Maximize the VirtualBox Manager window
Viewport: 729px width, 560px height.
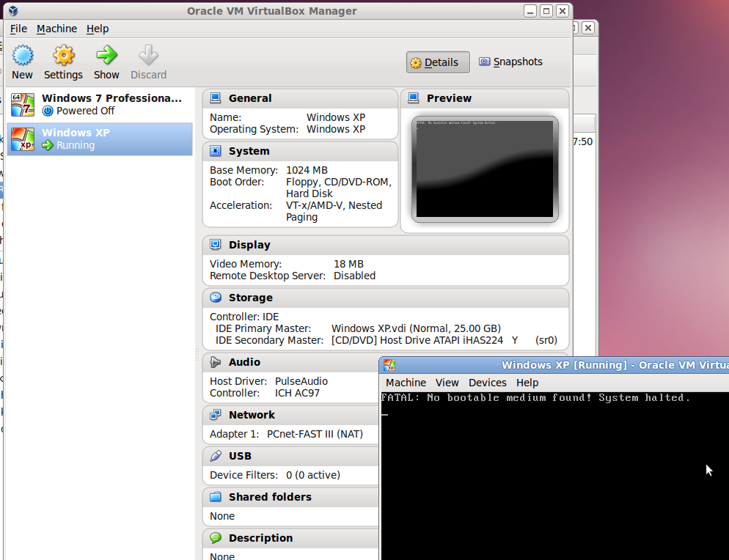[x=546, y=11]
